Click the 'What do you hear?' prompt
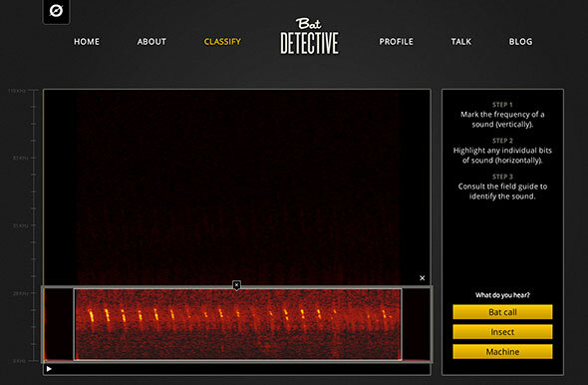Viewport: 588px width, 385px height. tap(502, 295)
